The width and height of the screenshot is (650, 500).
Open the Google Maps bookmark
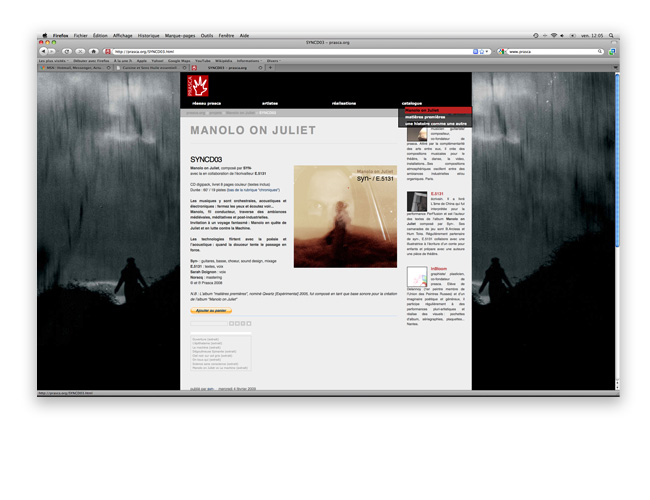coord(179,61)
